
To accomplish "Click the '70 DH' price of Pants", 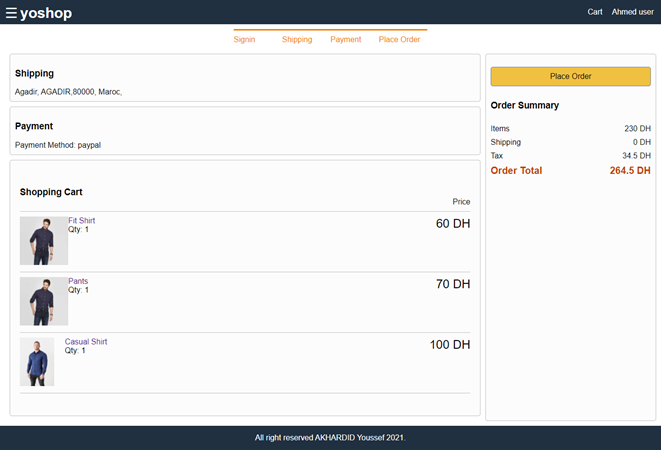I will pos(453,284).
